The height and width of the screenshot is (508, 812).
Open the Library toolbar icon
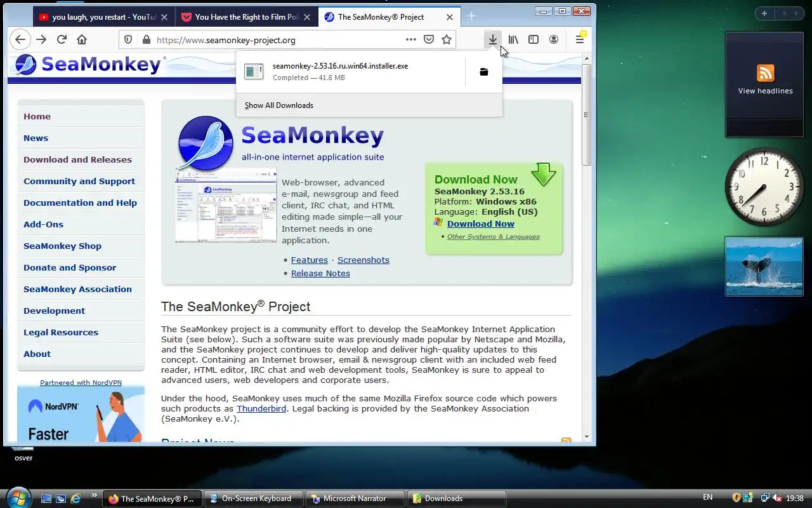513,39
